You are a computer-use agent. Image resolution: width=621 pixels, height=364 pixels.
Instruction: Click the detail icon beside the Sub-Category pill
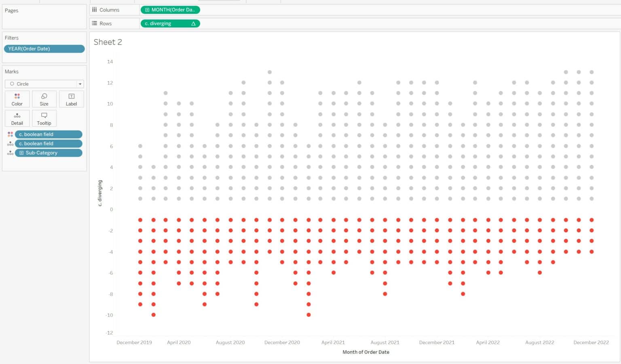tap(10, 153)
